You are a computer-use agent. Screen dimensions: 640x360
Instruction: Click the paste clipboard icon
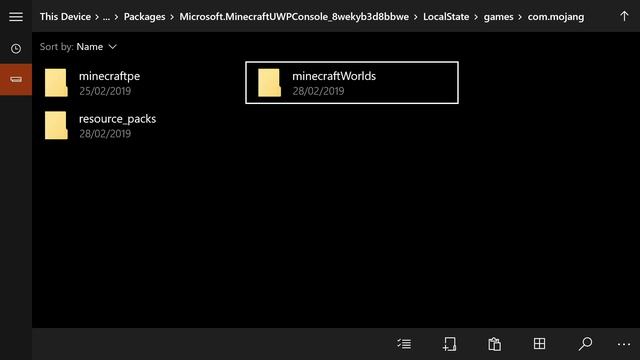(x=494, y=344)
